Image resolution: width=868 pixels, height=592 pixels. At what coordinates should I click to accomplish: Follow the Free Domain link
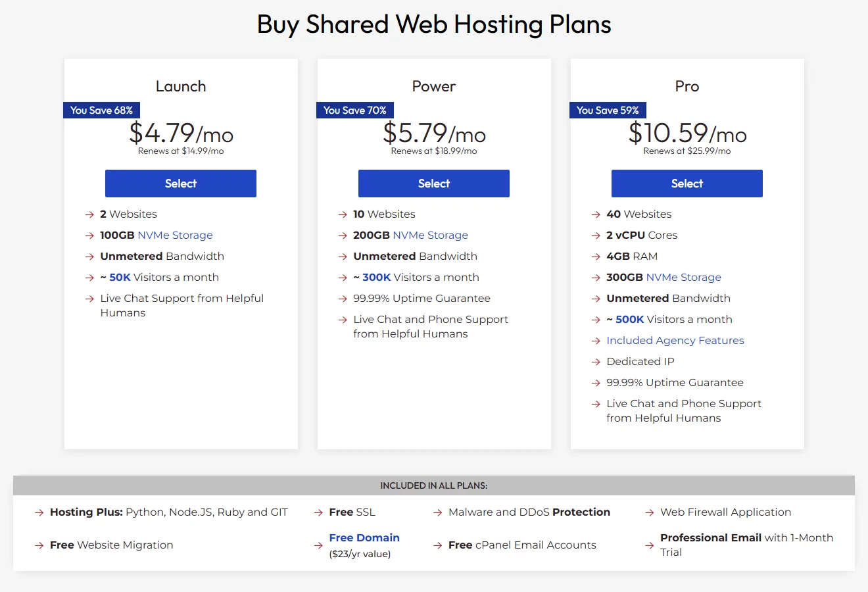(364, 537)
